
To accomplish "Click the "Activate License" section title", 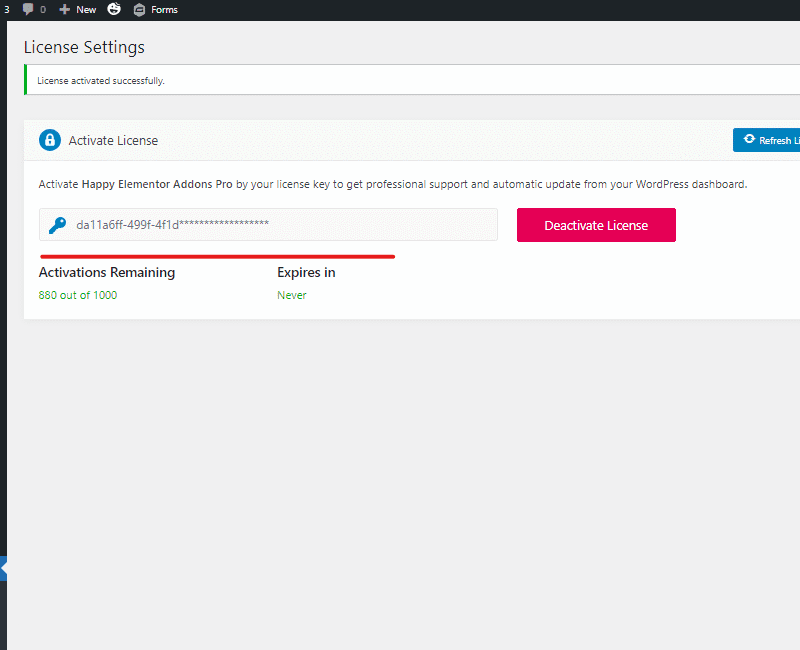I will tap(113, 140).
